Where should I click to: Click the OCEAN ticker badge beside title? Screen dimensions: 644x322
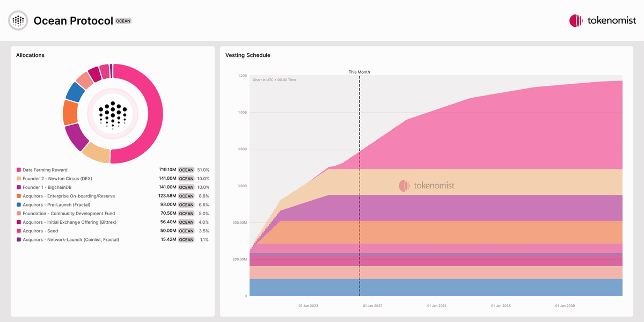tap(123, 21)
